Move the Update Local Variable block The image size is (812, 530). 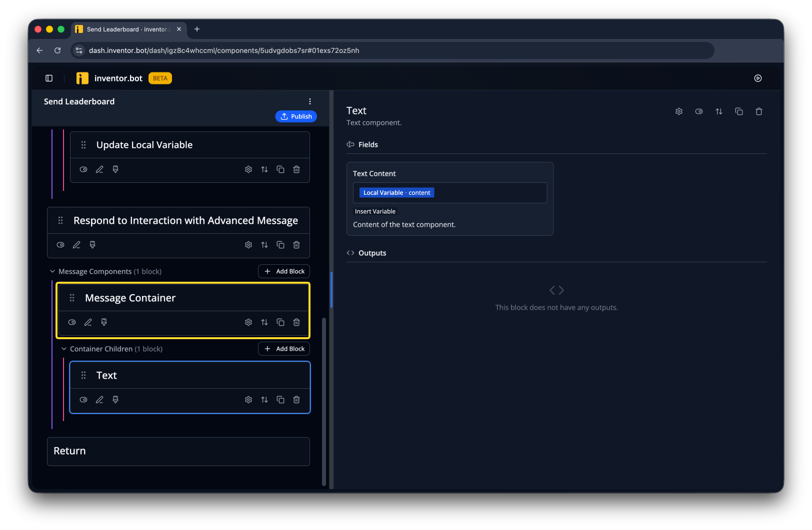tap(264, 170)
